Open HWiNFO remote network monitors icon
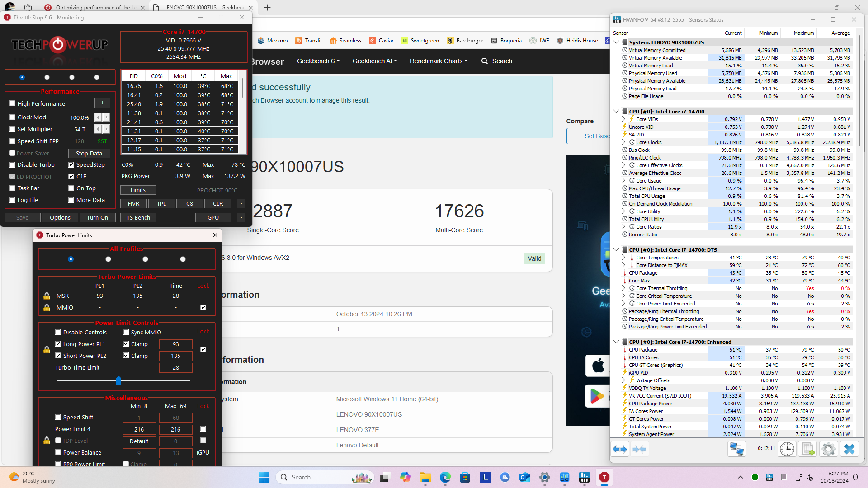This screenshot has width=868, height=488. [736, 449]
